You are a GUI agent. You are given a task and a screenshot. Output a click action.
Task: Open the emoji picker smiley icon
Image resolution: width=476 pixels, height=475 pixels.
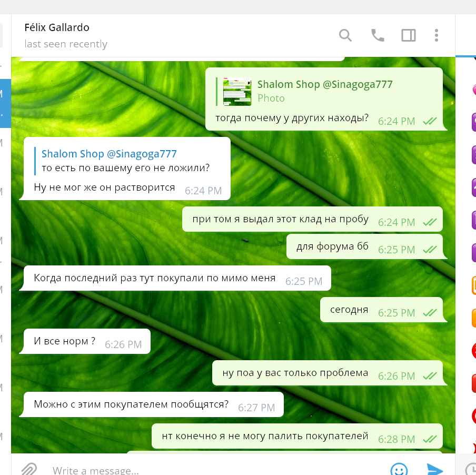(x=399, y=469)
